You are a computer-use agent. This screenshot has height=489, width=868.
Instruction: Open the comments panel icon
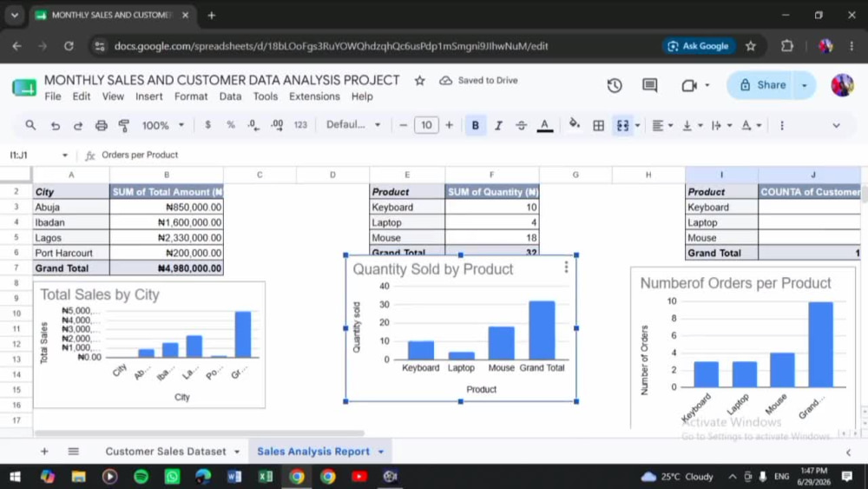click(x=649, y=85)
